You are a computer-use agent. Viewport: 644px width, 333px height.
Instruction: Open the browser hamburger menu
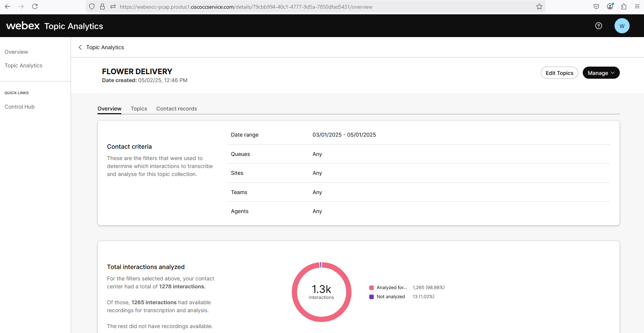coord(637,6)
